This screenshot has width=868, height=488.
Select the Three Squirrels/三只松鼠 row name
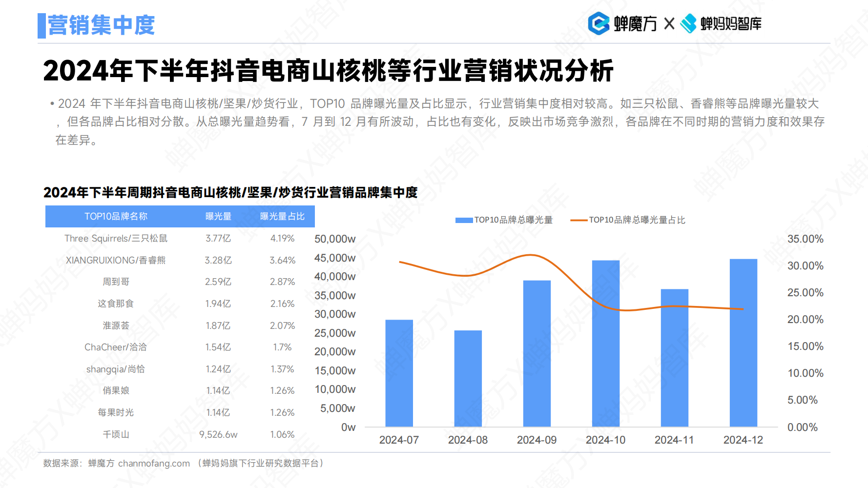[x=116, y=238]
